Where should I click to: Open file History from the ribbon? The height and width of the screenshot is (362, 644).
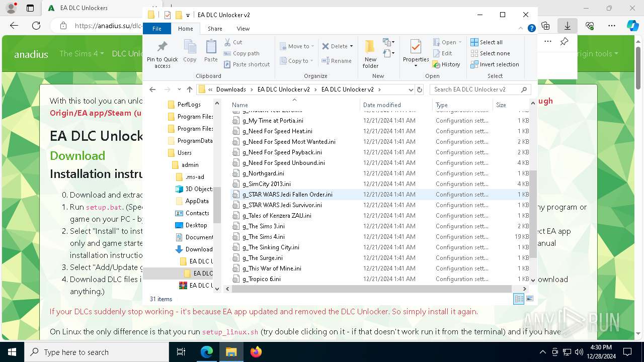pos(446,64)
